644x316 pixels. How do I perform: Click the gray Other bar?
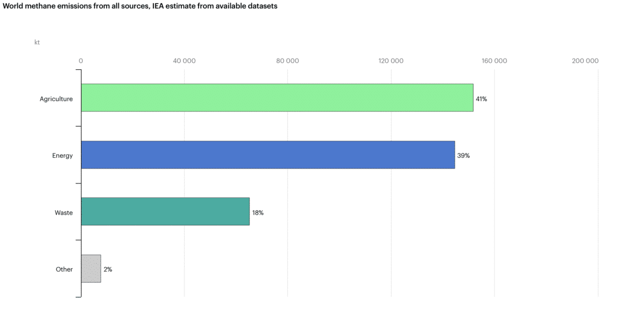(91, 268)
